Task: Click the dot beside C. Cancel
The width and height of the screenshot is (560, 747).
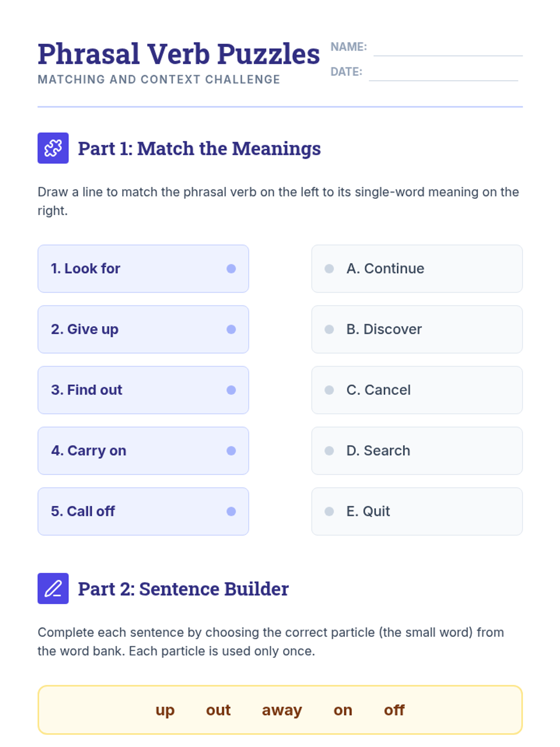Action: pos(329,390)
